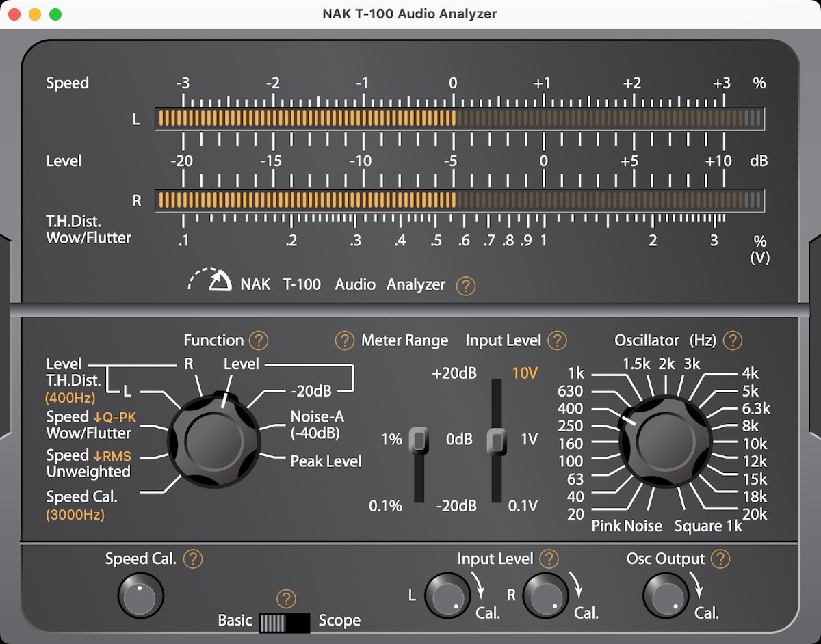Open help icon beside Speed Cal. knob label
Image resolution: width=821 pixels, height=644 pixels.
(194, 559)
